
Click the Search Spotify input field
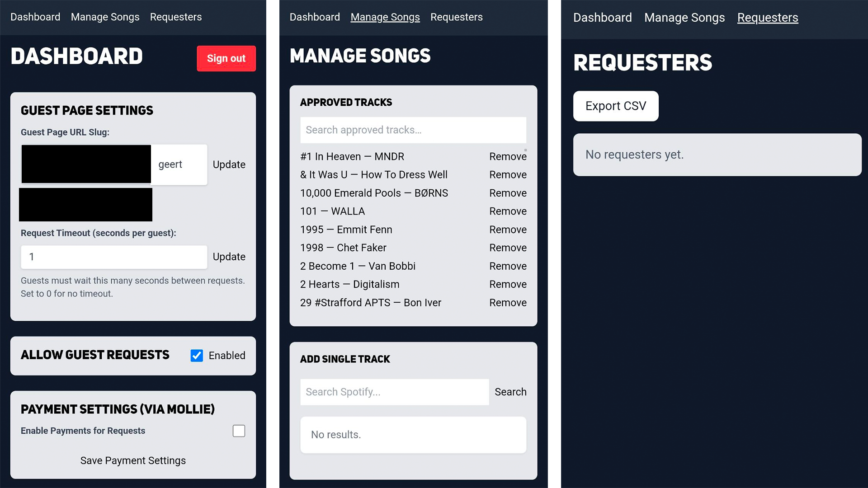pos(394,392)
